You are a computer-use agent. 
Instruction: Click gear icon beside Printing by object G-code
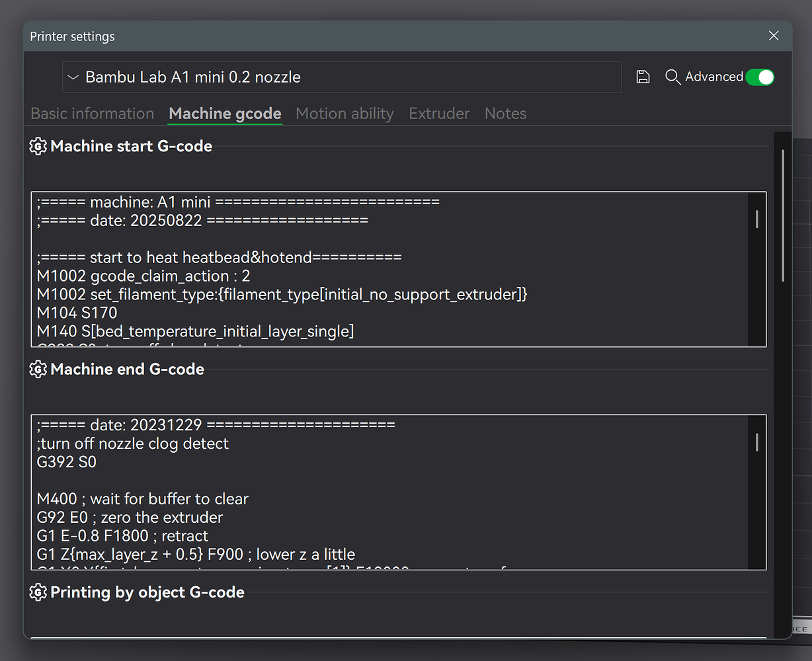pos(38,592)
